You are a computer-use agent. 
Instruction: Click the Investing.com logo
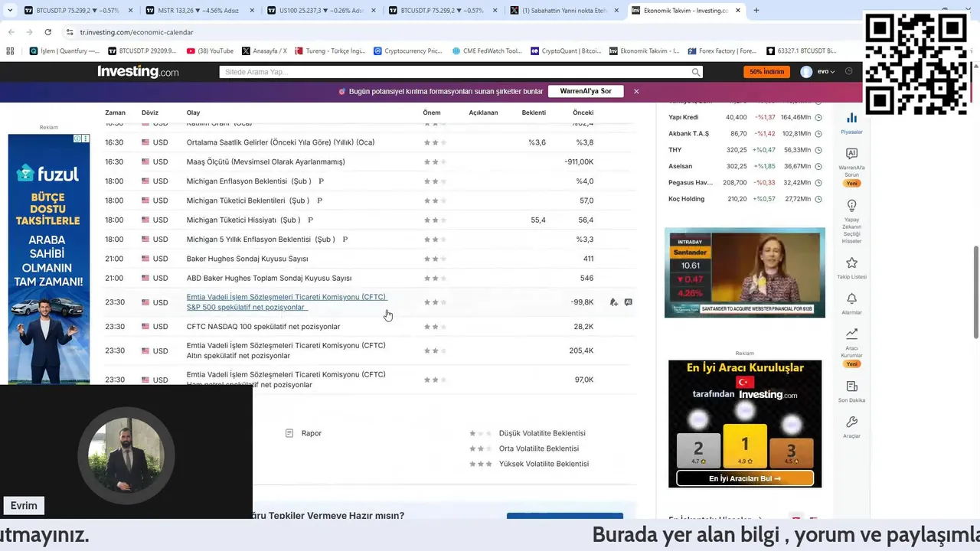[138, 72]
